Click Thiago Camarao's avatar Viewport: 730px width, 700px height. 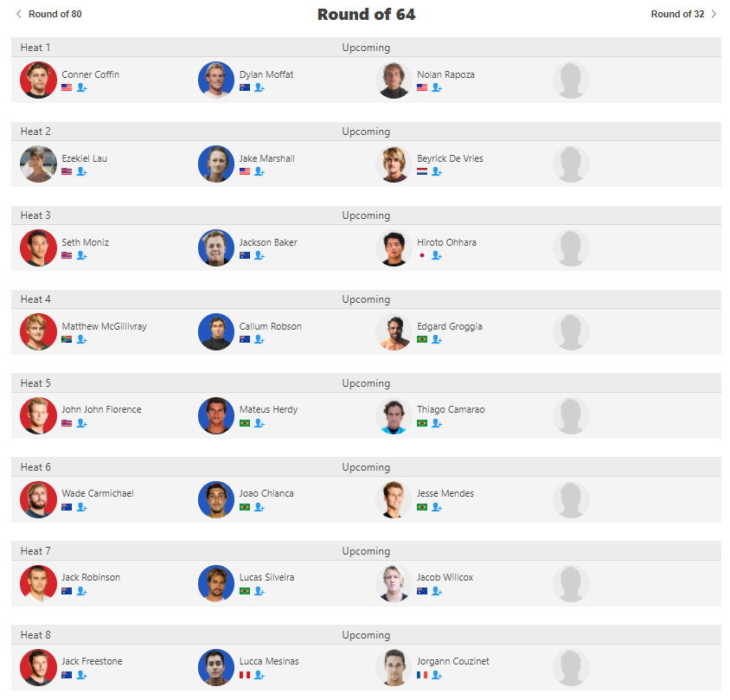[x=394, y=416]
